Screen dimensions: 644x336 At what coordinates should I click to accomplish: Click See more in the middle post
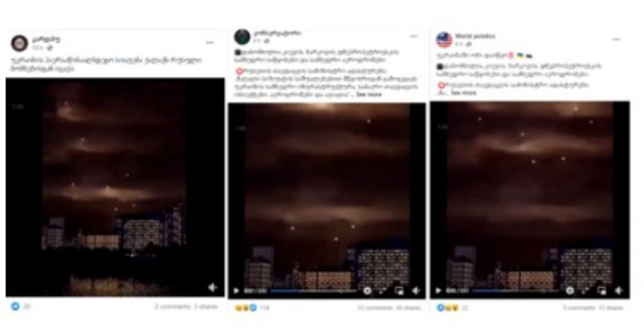369,95
